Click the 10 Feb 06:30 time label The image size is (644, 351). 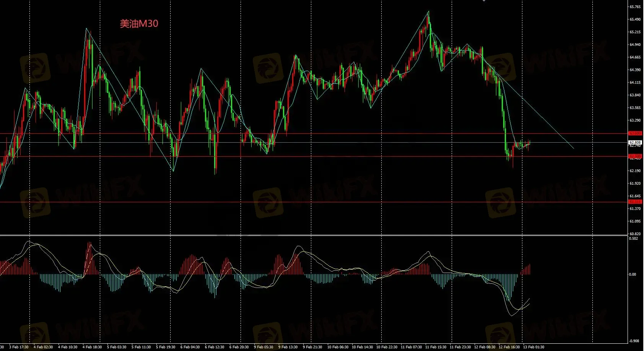pos(338,347)
